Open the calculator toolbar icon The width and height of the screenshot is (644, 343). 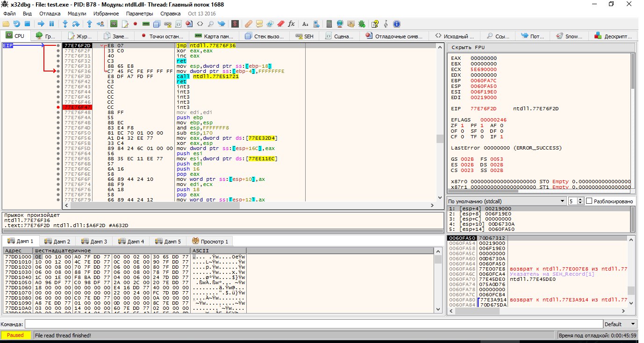(x=329, y=23)
